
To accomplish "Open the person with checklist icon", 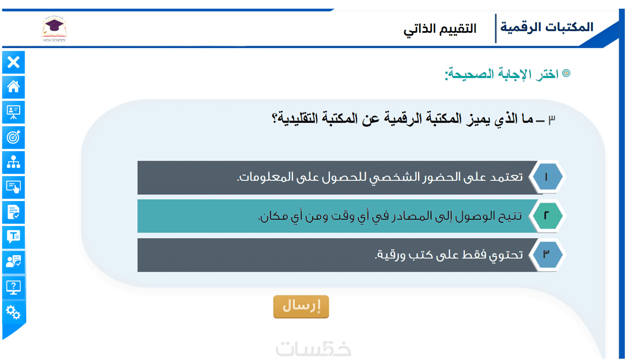I will [14, 262].
